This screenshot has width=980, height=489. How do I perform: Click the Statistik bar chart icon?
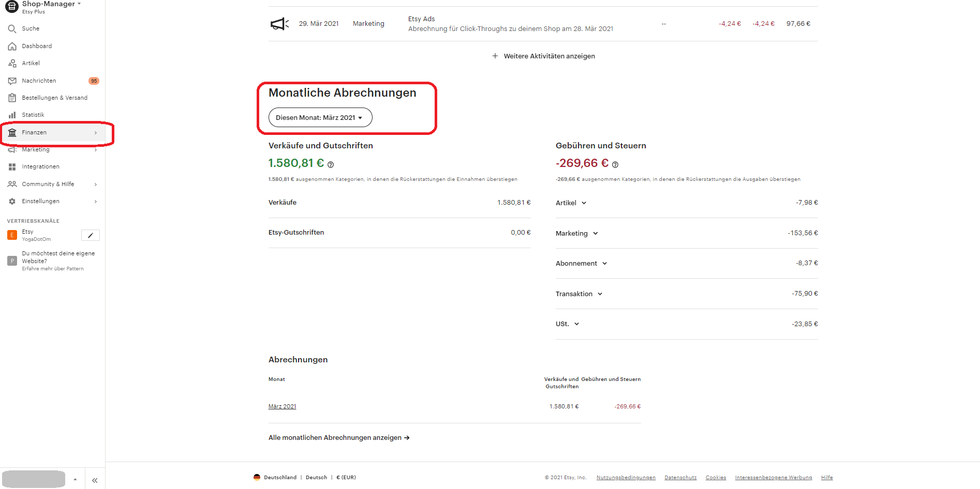pyautogui.click(x=12, y=115)
